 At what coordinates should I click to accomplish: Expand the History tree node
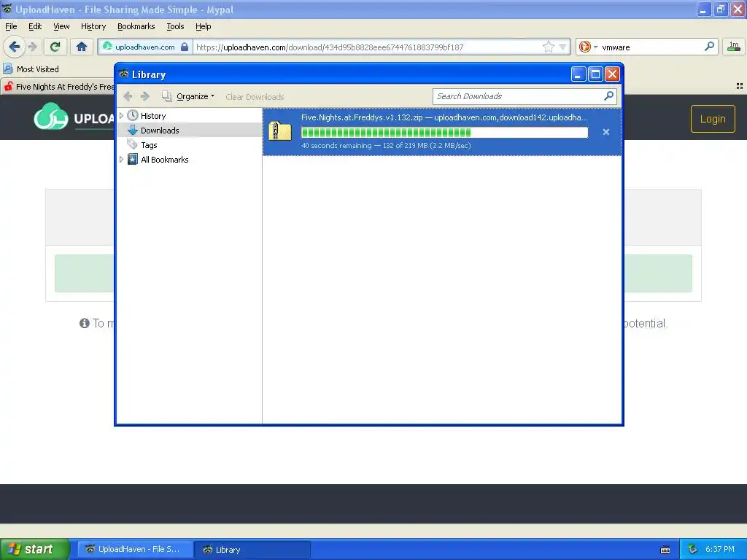click(x=122, y=116)
